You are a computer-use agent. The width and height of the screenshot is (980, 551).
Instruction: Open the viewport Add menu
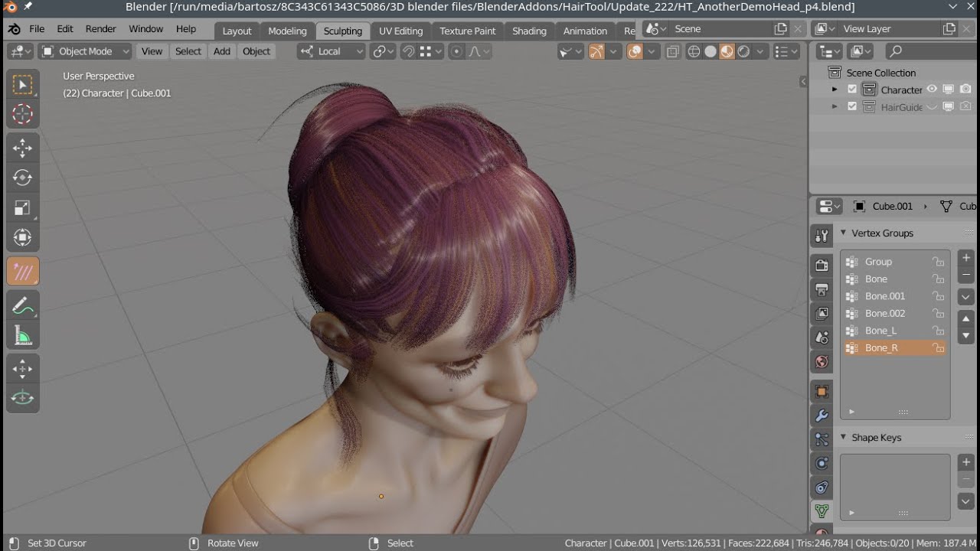(x=222, y=51)
